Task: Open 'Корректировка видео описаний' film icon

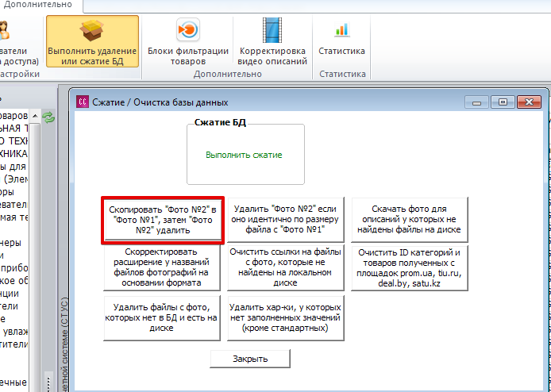Action: (272, 30)
